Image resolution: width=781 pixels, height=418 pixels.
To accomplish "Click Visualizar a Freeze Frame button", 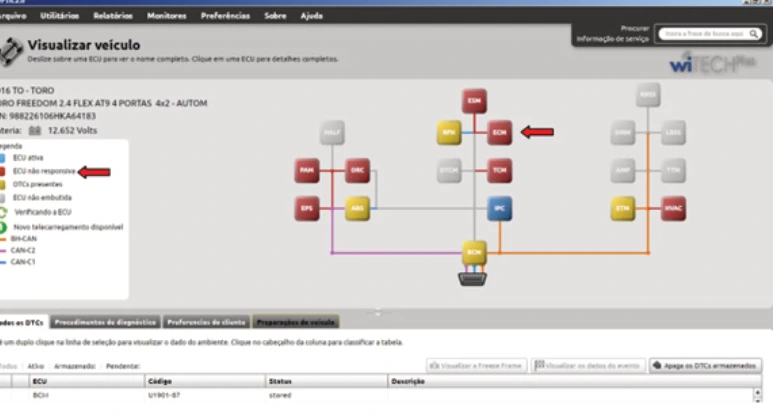I will tap(477, 366).
